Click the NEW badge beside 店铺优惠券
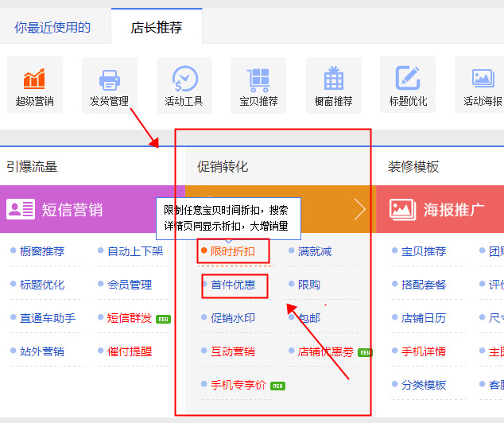This screenshot has height=423, width=504. click(x=365, y=352)
